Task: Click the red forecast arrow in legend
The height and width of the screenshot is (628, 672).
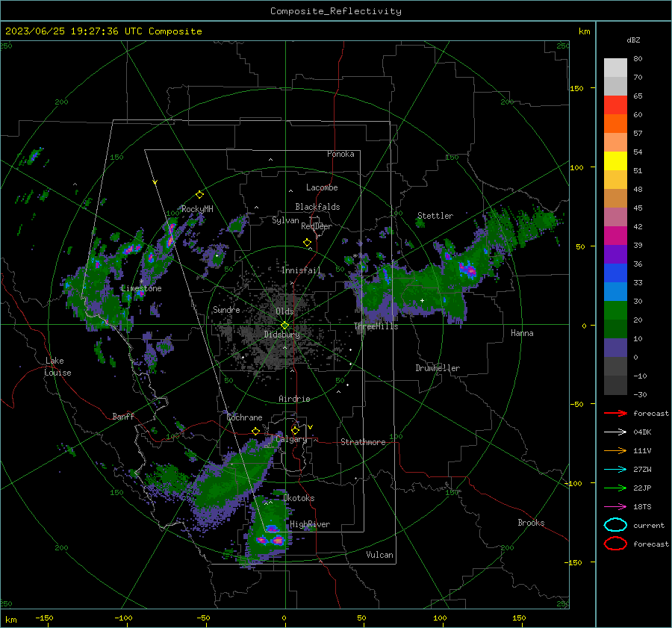Action: (x=615, y=413)
